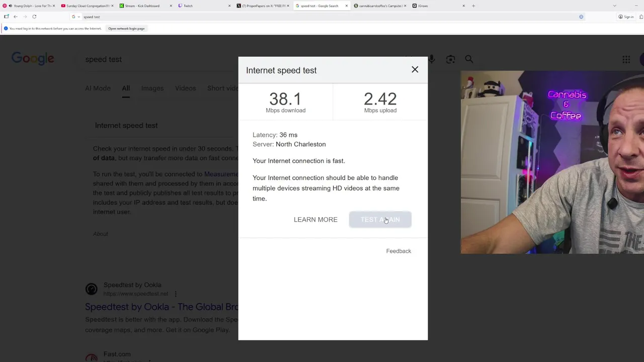Screen dimensions: 644x362
Task: Open the Speedtest result options menu
Action: pyautogui.click(x=176, y=294)
